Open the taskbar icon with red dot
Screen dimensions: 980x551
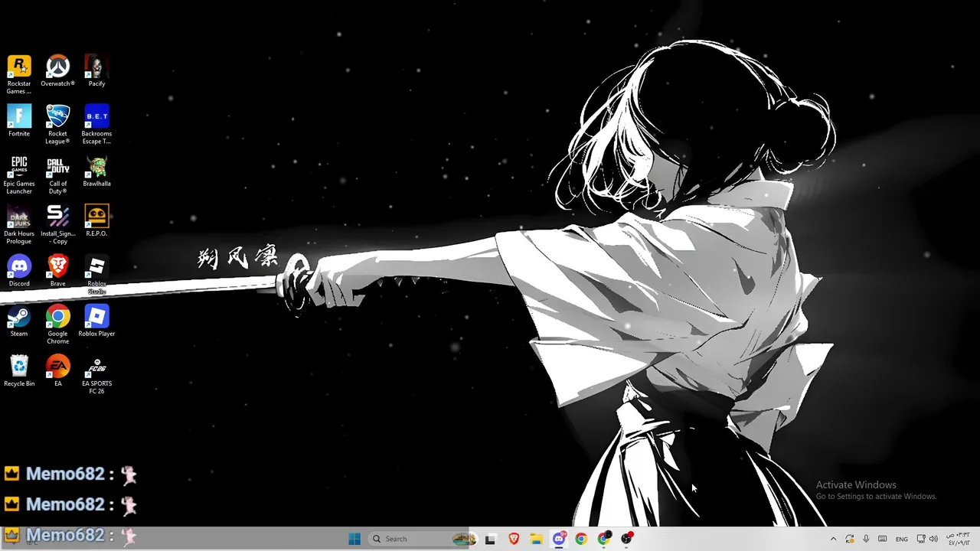coord(627,539)
